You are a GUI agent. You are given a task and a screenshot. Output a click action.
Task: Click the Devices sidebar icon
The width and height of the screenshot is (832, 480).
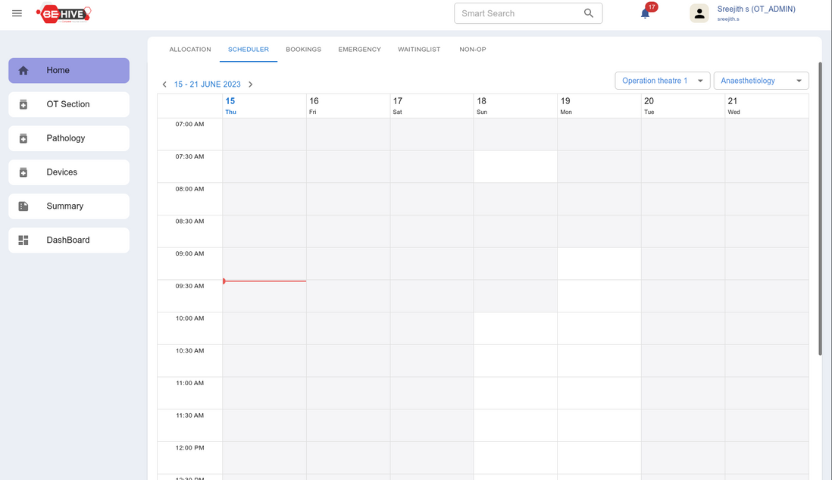pos(23,172)
